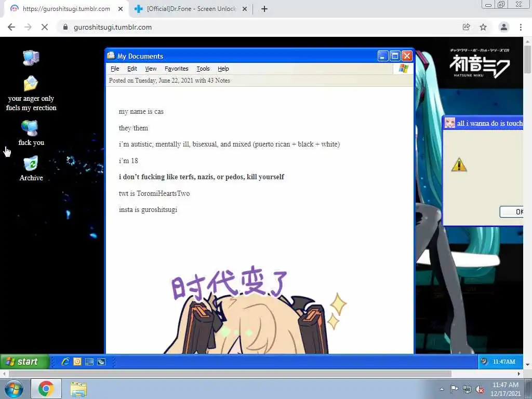Viewport: 532px width, 399px height.
Task: Click the 'my name is cas' line
Action: (x=141, y=112)
